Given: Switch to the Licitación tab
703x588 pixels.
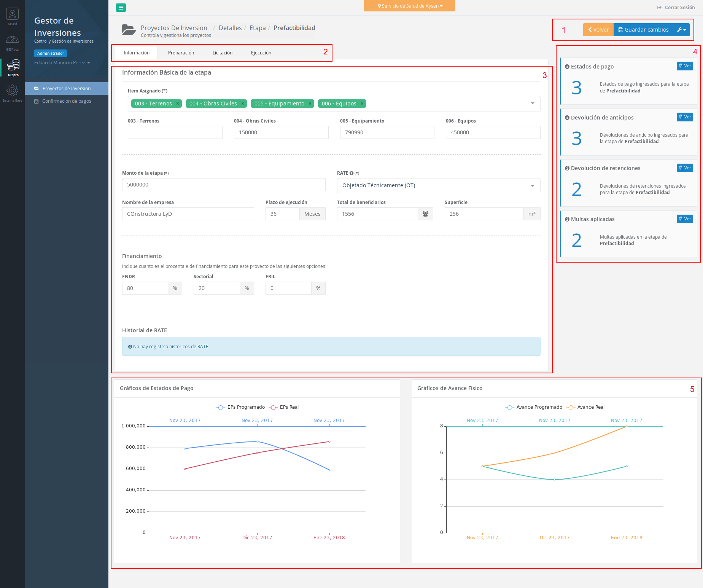Looking at the screenshot, I should [x=223, y=53].
